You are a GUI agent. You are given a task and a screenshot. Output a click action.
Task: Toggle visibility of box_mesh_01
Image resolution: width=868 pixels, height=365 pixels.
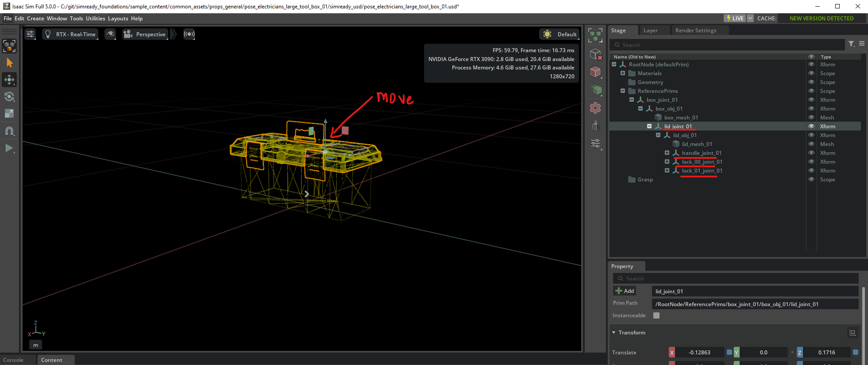(811, 117)
